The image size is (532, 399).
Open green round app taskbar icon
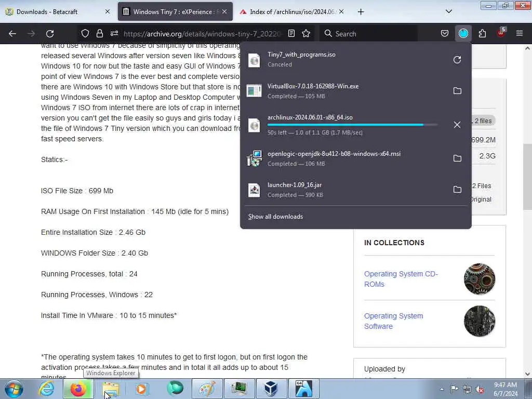[175, 388]
